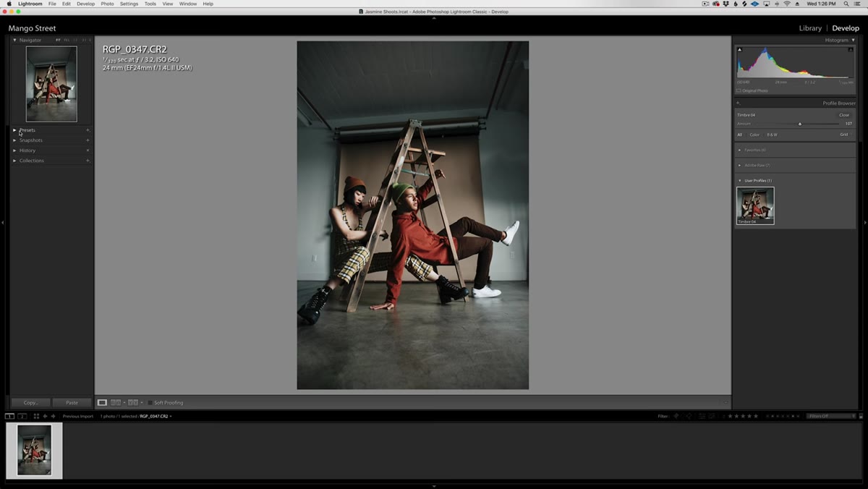Image resolution: width=868 pixels, height=489 pixels.
Task: Open the Settings menu
Action: [129, 4]
